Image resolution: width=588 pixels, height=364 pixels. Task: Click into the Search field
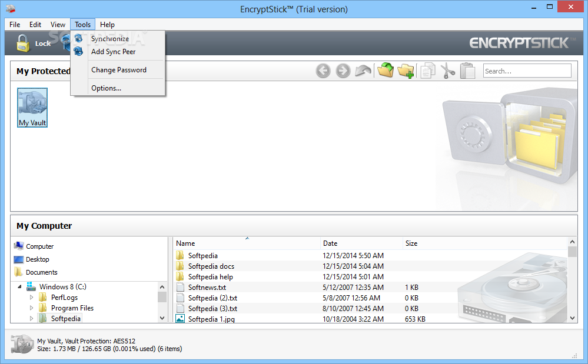527,71
